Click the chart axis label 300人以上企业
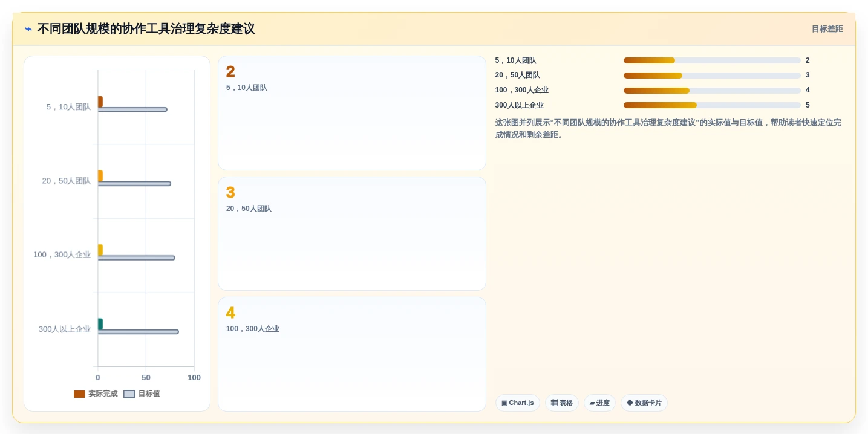The width and height of the screenshot is (868, 434). (65, 329)
